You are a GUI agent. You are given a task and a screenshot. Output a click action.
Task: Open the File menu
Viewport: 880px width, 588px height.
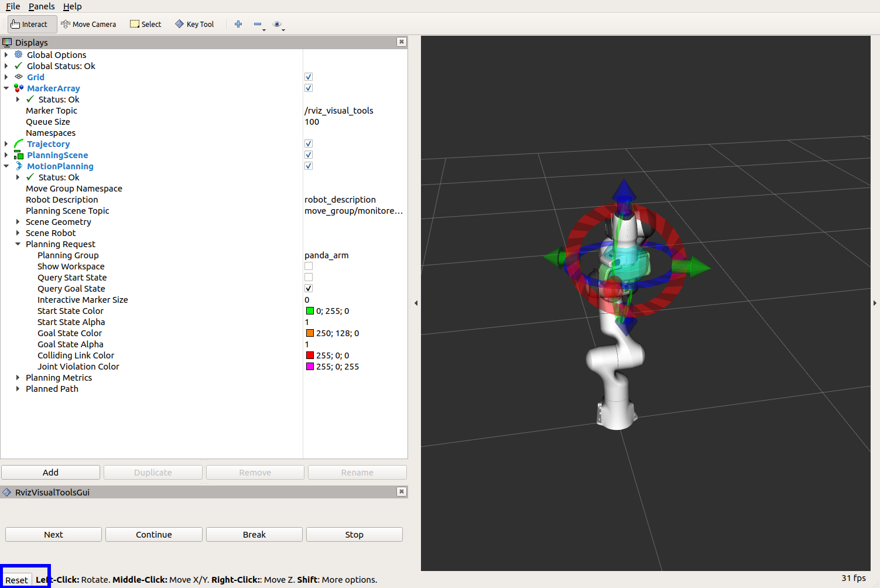click(13, 6)
